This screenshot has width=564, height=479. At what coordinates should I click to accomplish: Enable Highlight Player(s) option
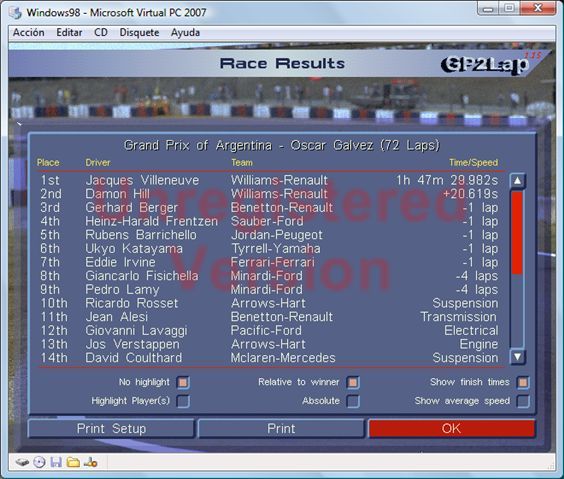[183, 401]
